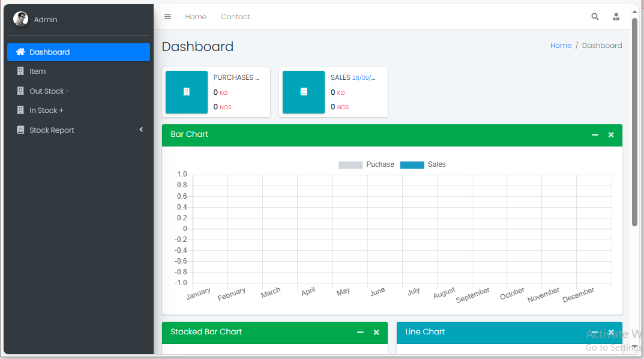The image size is (644, 359).
Task: Open the Item menu in sidebar
Action: (37, 71)
